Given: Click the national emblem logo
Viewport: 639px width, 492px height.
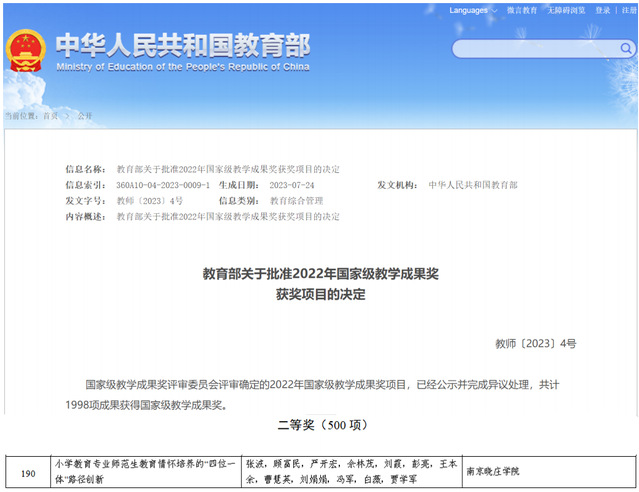Looking at the screenshot, I should tap(25, 51).
